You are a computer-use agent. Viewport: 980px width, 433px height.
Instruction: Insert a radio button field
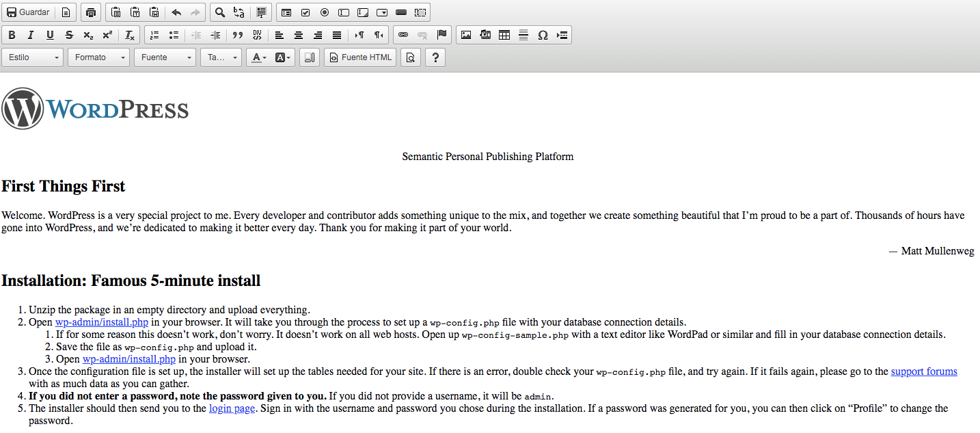(x=325, y=12)
